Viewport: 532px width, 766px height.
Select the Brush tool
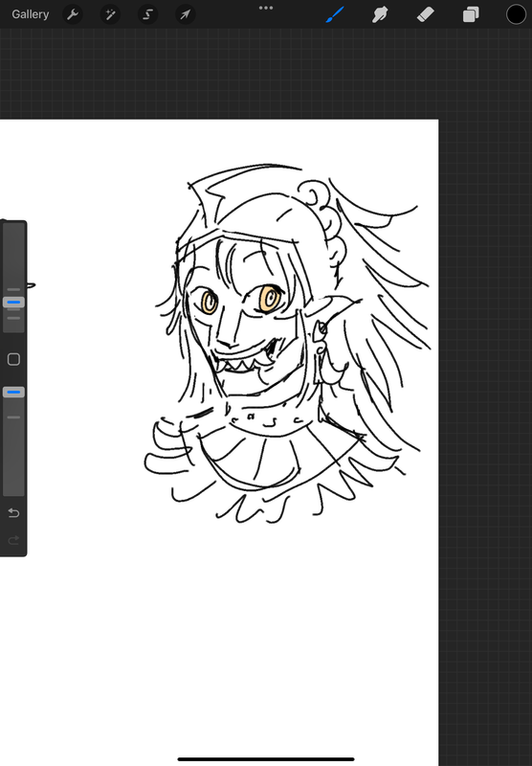click(335, 14)
